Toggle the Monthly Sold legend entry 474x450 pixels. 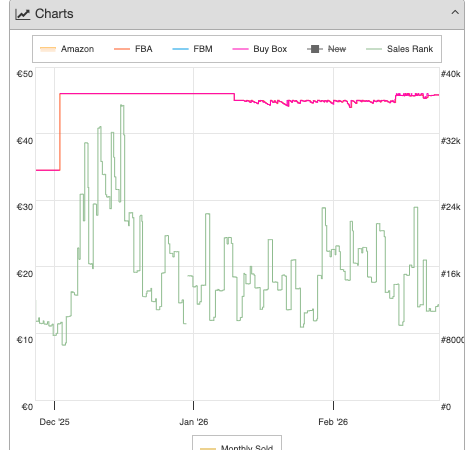coord(237,447)
